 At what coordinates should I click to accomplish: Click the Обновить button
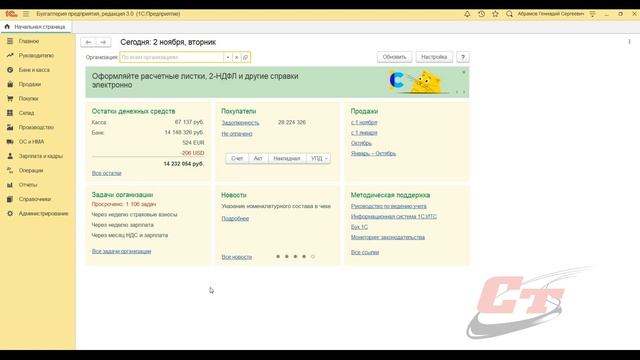pyautogui.click(x=394, y=57)
